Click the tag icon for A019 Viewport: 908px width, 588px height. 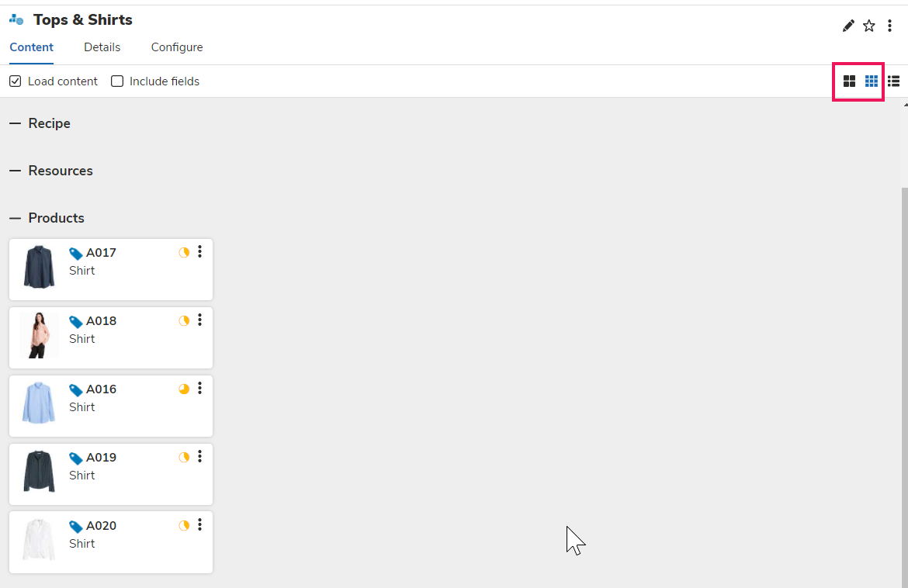click(76, 458)
